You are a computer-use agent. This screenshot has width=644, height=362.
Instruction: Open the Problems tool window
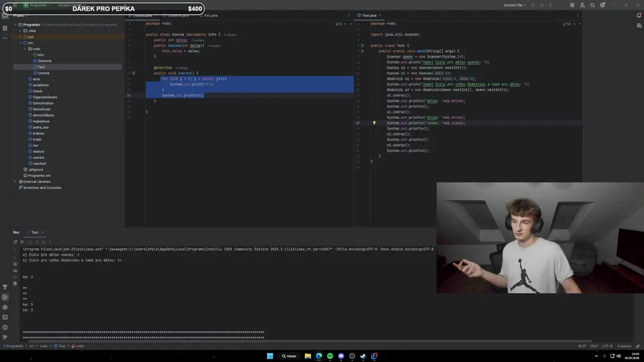click(5, 327)
